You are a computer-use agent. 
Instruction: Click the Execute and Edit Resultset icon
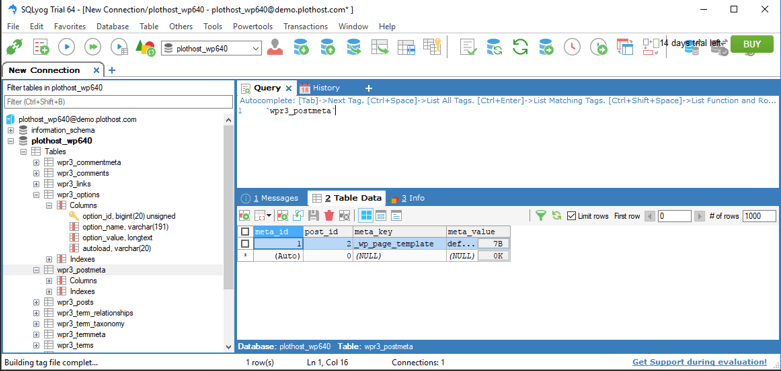[119, 47]
